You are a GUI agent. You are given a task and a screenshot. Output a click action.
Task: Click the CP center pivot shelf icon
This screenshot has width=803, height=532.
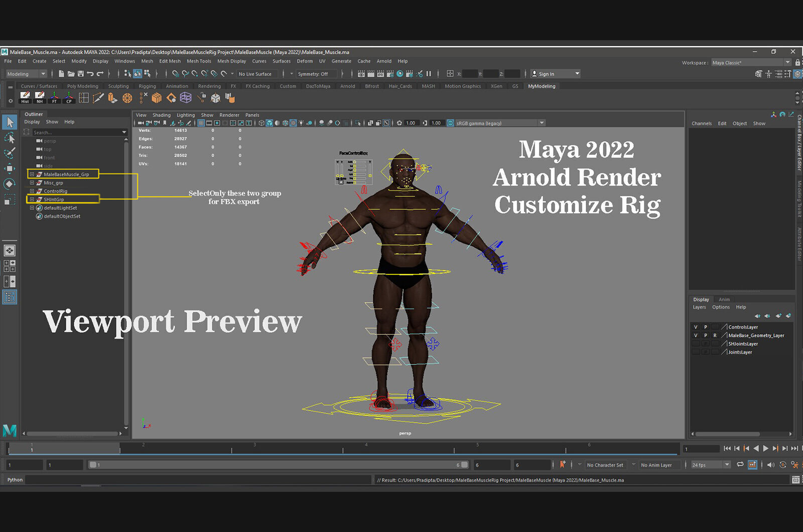click(69, 97)
